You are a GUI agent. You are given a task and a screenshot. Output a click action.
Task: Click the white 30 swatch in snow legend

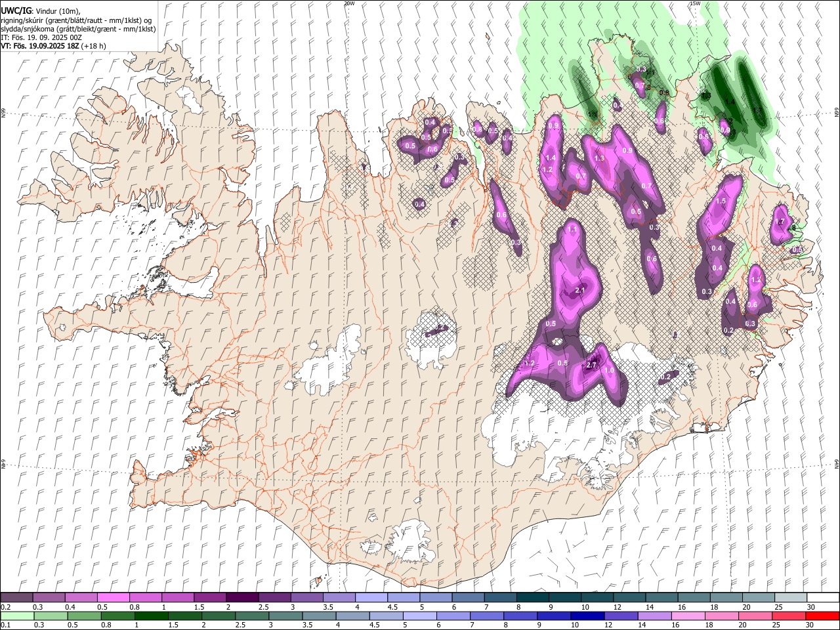(x=822, y=597)
